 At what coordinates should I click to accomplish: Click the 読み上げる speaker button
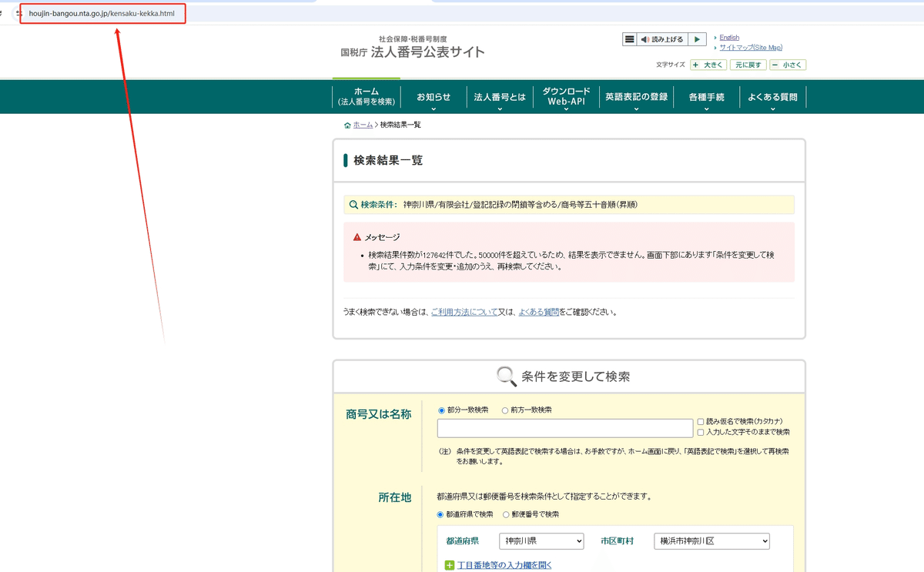click(661, 39)
